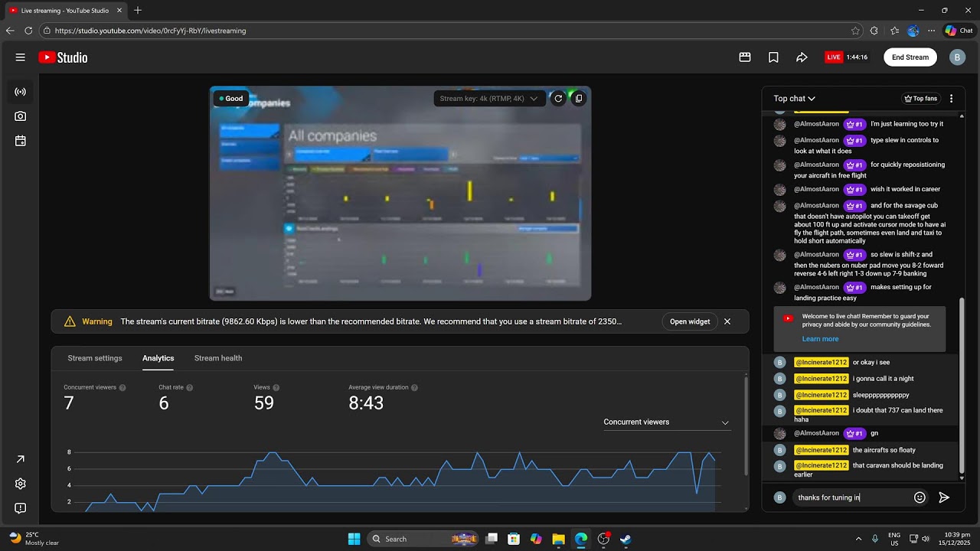Open chat options three-dot menu
The width and height of the screenshot is (980, 551).
point(951,99)
